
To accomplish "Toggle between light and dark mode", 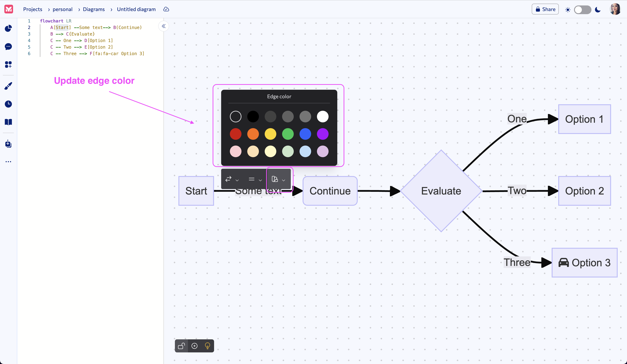I will tap(583, 9).
